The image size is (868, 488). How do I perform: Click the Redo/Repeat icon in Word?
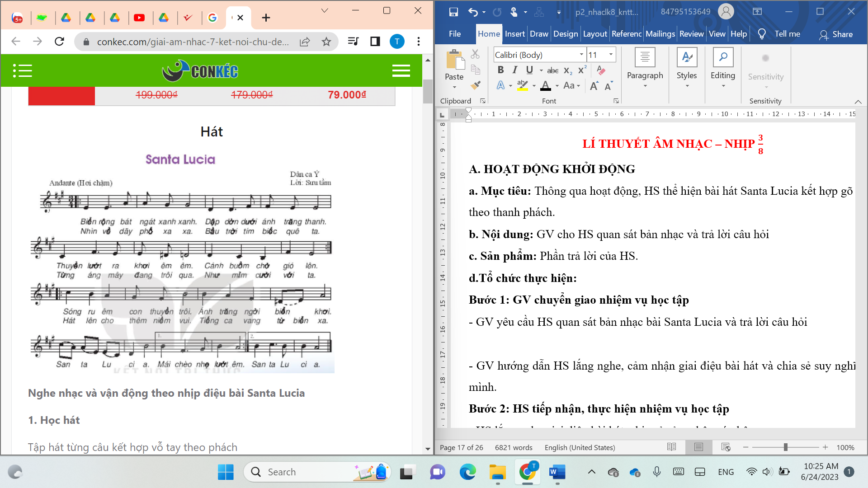(x=497, y=12)
